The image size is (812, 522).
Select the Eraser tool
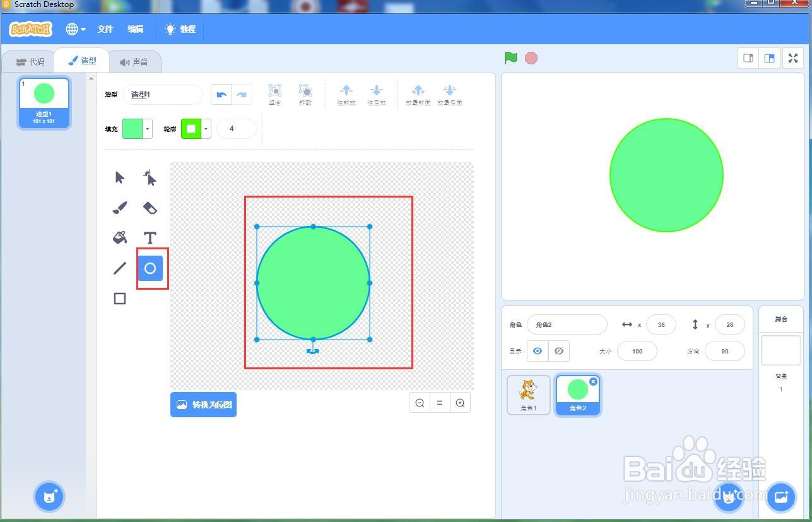pyautogui.click(x=150, y=208)
